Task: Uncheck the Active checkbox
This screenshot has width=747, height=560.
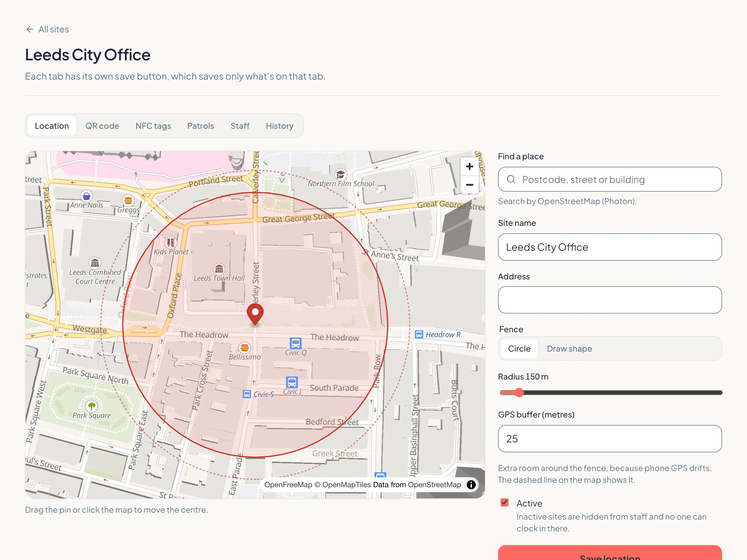Action: point(505,503)
